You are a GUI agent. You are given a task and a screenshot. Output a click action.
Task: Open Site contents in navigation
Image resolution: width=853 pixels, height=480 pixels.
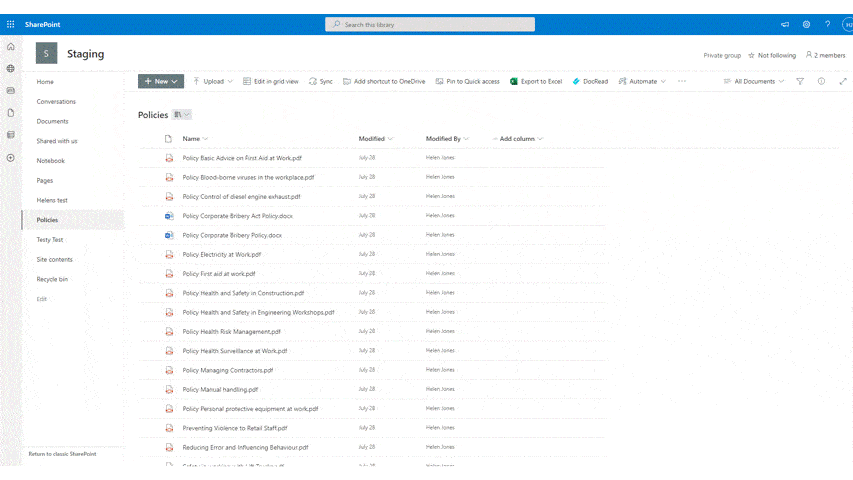tap(54, 260)
